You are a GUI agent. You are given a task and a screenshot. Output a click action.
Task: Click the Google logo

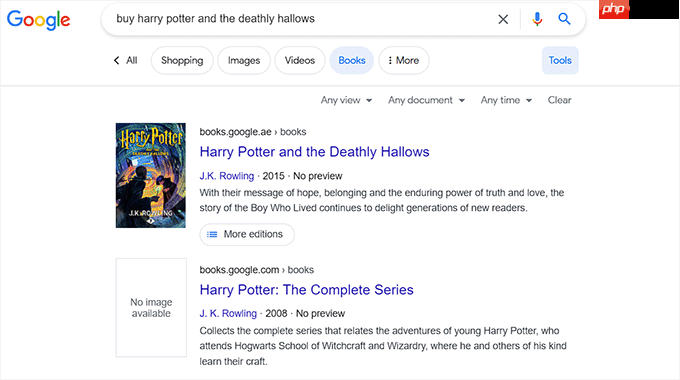[39, 20]
